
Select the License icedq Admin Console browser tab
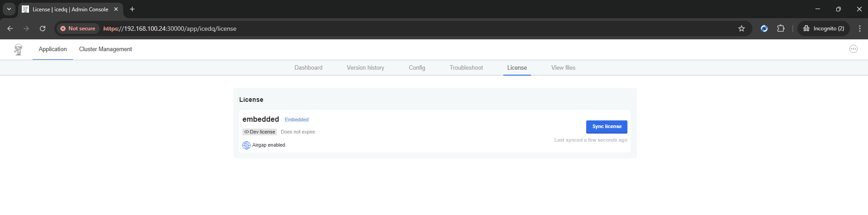coord(70,9)
